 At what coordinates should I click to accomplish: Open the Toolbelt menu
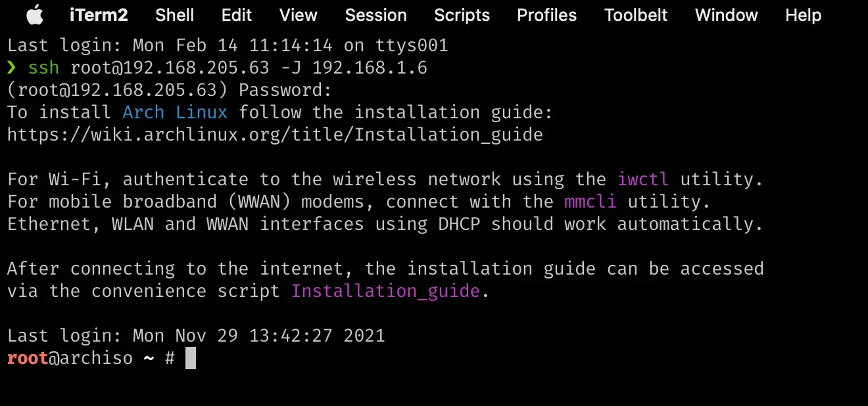tap(635, 14)
